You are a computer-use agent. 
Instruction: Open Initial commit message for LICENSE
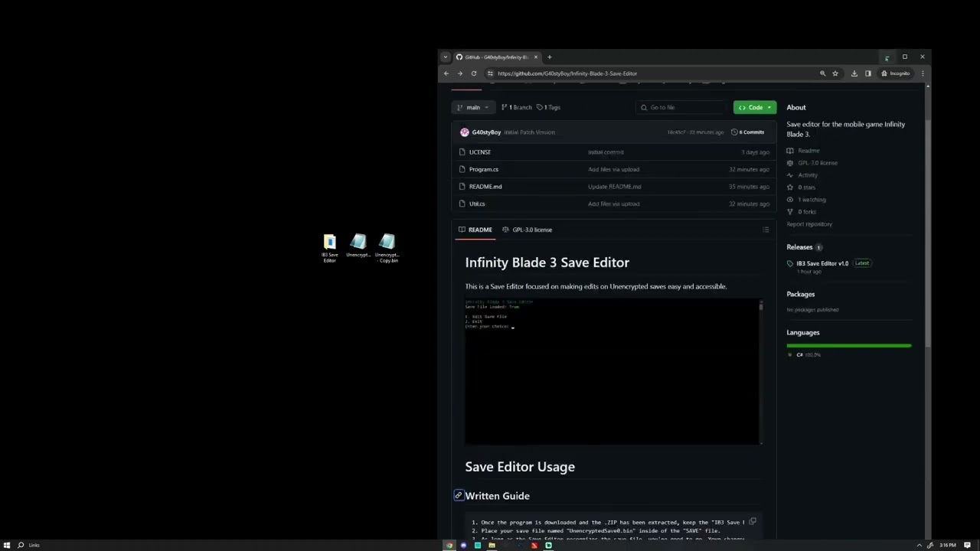coord(606,152)
